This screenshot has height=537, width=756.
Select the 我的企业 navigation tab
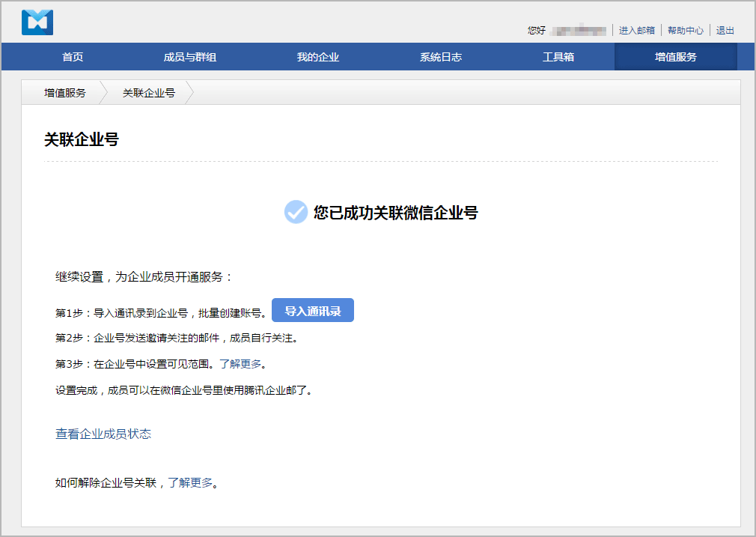tap(318, 57)
